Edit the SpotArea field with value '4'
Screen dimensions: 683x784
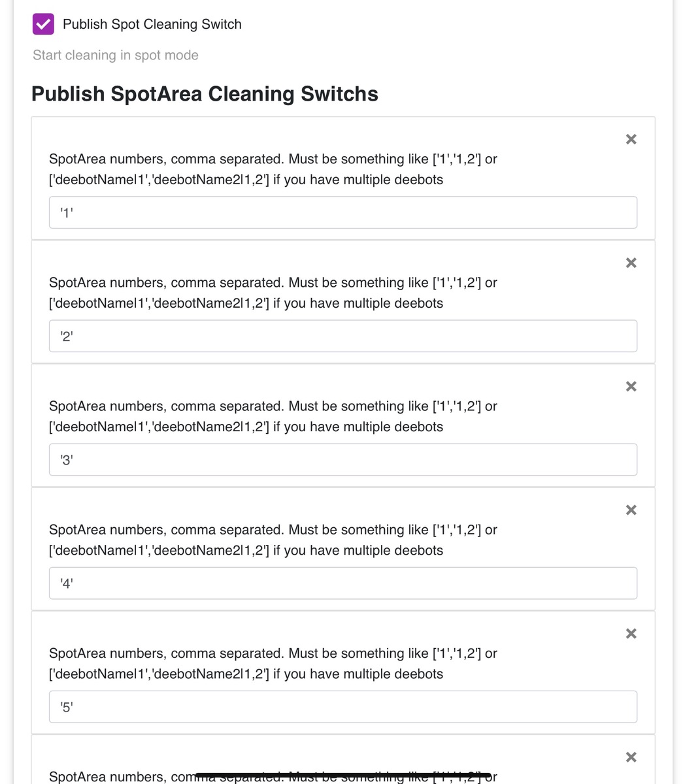pyautogui.click(x=342, y=583)
